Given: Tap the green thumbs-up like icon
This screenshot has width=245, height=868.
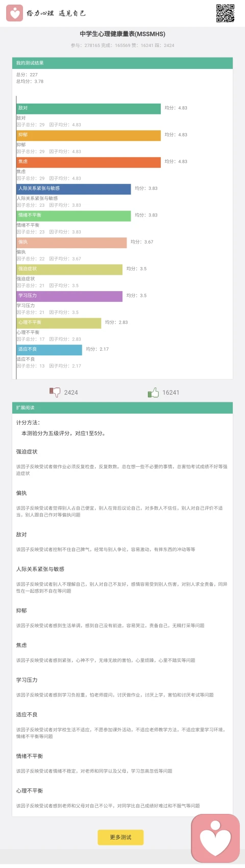Looking at the screenshot, I should (x=153, y=392).
